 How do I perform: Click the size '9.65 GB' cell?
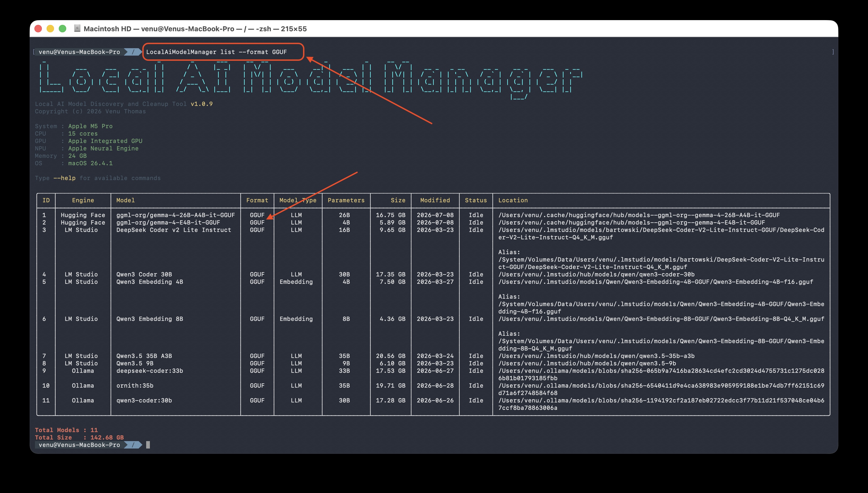392,230
